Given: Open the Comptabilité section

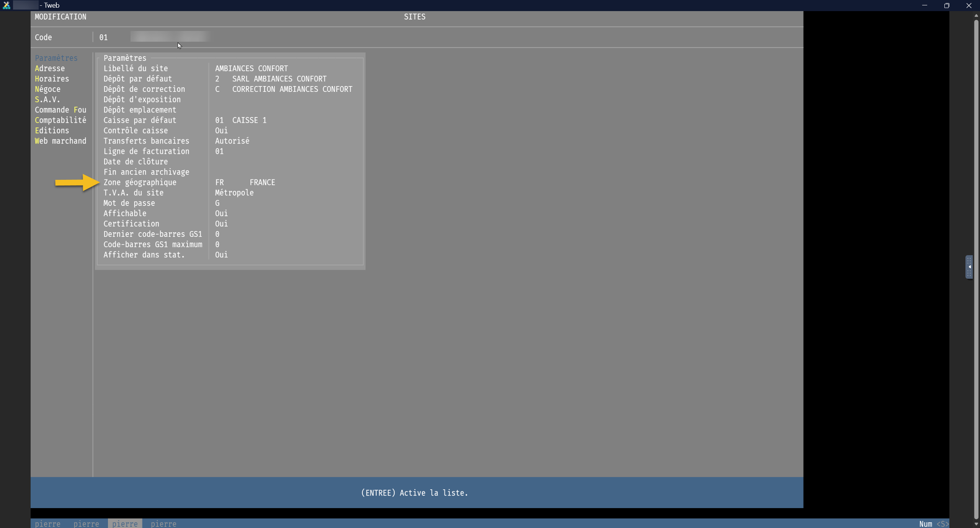Looking at the screenshot, I should point(60,120).
